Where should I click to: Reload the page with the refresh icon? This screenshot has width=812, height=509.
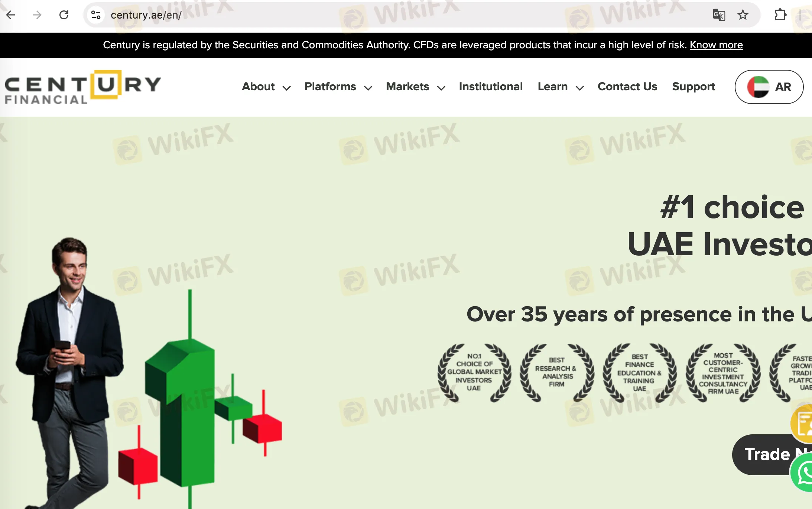pos(64,15)
